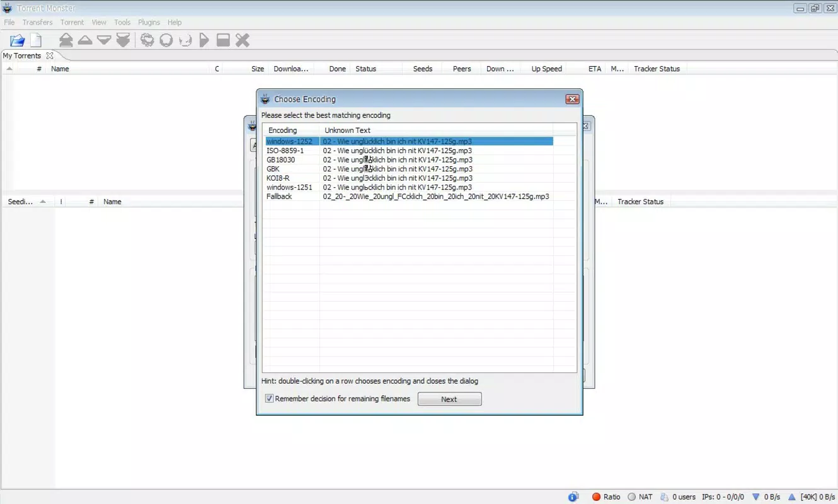This screenshot has width=838, height=504.
Task: Click the blue info icon in status bar
Action: [573, 497]
